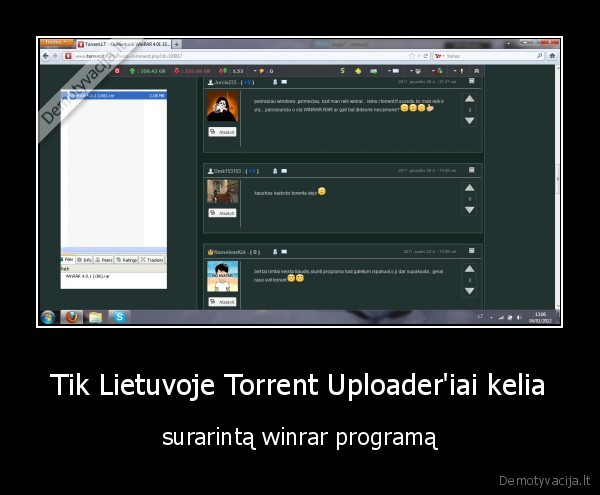The image size is (600, 495).
Task: Expand the exclamation mark dropdown in site bar
Action: tap(459, 71)
